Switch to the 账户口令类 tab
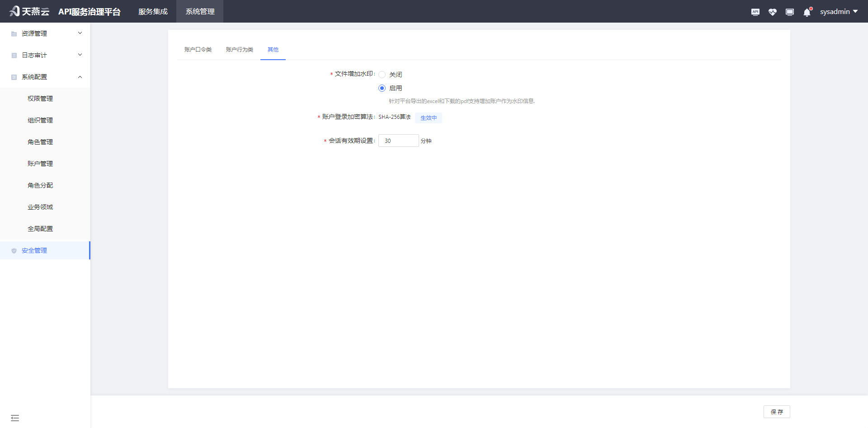868x428 pixels. [x=198, y=49]
